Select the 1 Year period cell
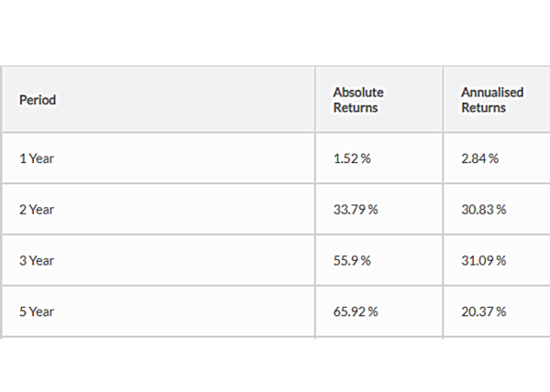This screenshot has width=550, height=392. coord(37,158)
